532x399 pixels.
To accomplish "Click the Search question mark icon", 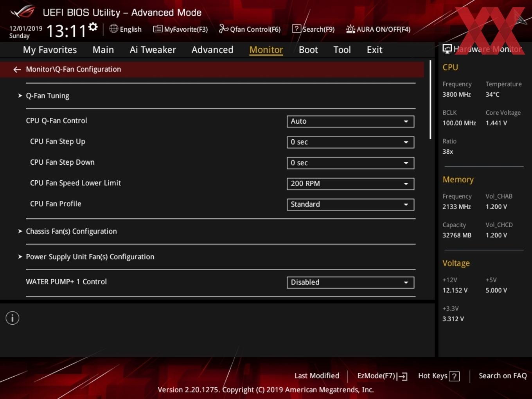I will [297, 29].
